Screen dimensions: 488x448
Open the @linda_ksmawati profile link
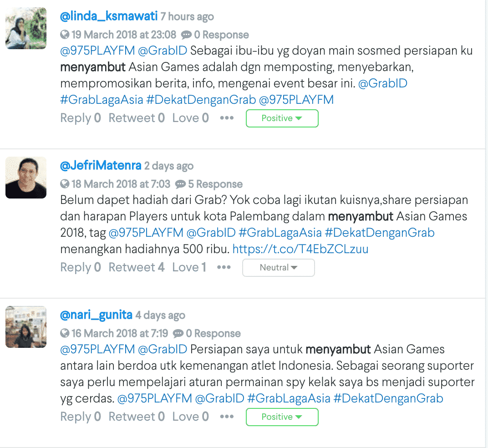click(x=109, y=16)
